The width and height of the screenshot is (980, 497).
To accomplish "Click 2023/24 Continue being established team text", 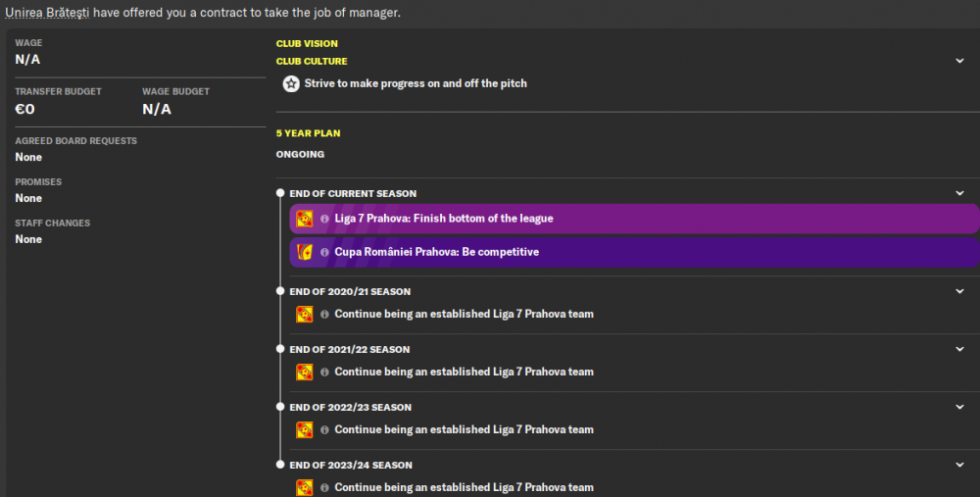I will pos(465,487).
